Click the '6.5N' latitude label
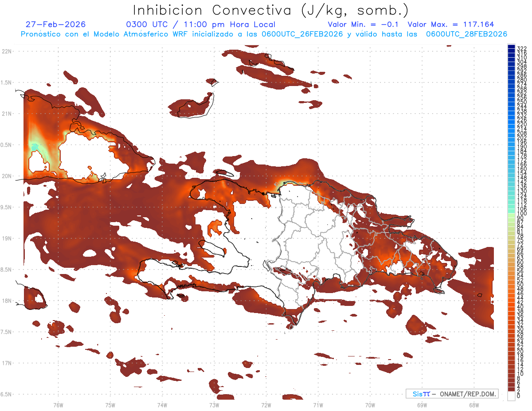532x411 pixels. tap(7, 395)
